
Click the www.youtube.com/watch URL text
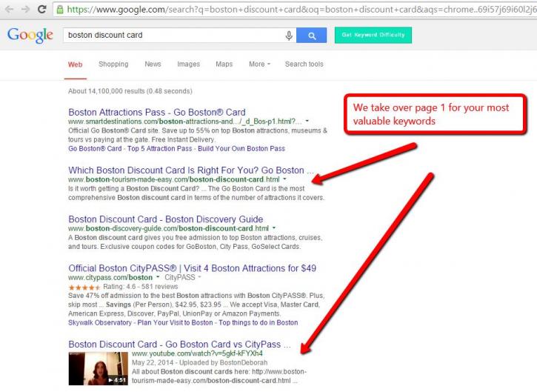click(x=197, y=353)
